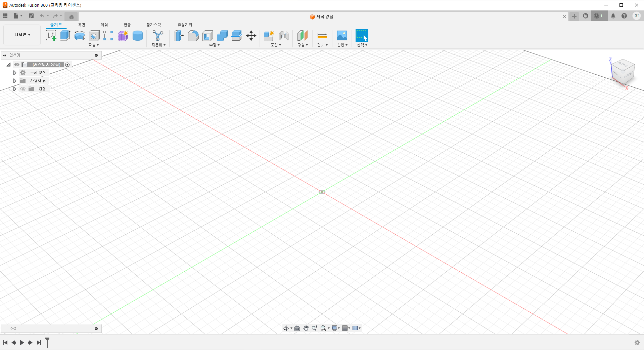This screenshot has height=350, width=644.
Task: Show the hidden 원점 origin folder
Action: tap(23, 89)
